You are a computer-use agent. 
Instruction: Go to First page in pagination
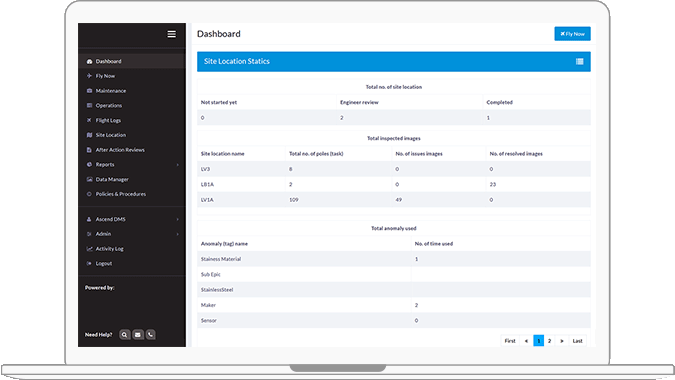click(x=510, y=341)
